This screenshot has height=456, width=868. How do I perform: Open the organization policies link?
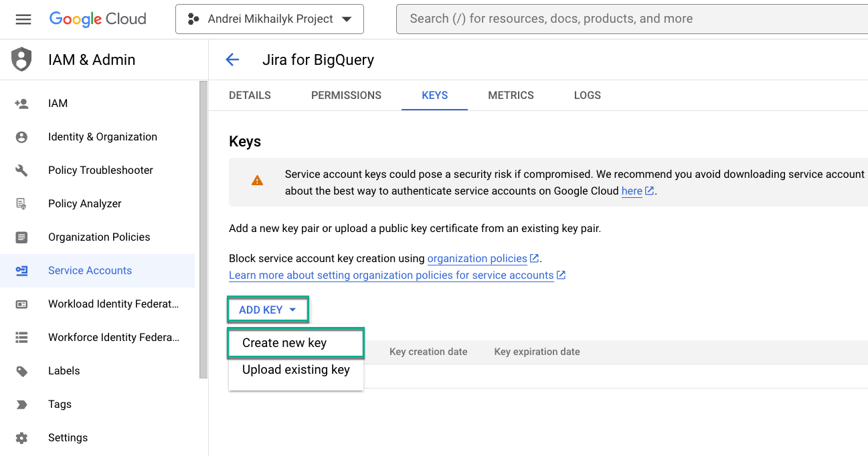[x=477, y=258]
